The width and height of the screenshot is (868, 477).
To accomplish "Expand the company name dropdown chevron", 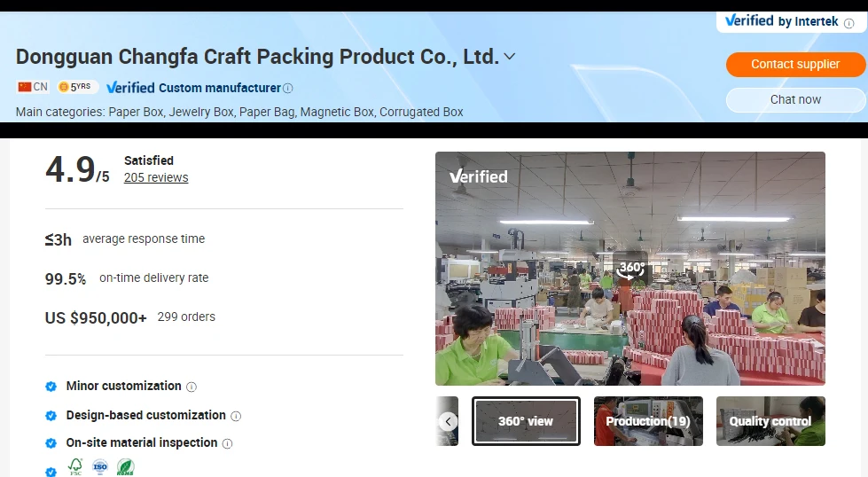I will [510, 57].
